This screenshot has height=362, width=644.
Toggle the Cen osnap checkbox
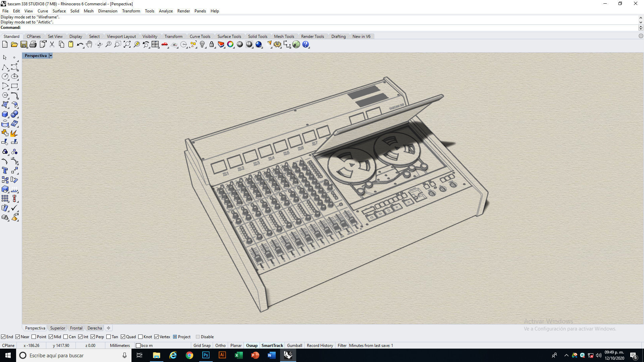coord(66,337)
